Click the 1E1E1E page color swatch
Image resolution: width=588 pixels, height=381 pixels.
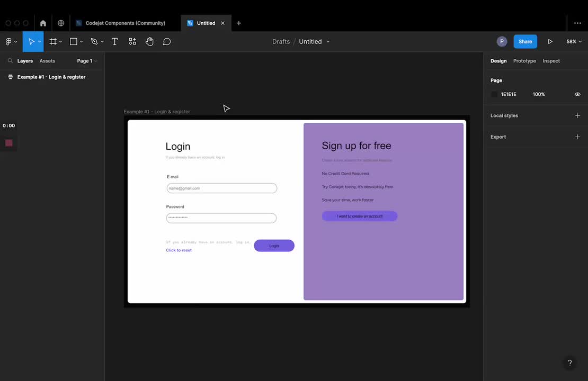point(495,94)
